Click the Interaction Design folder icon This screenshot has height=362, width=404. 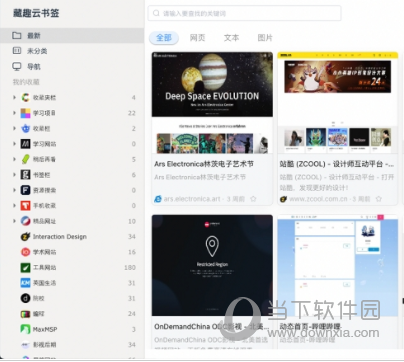pos(26,237)
